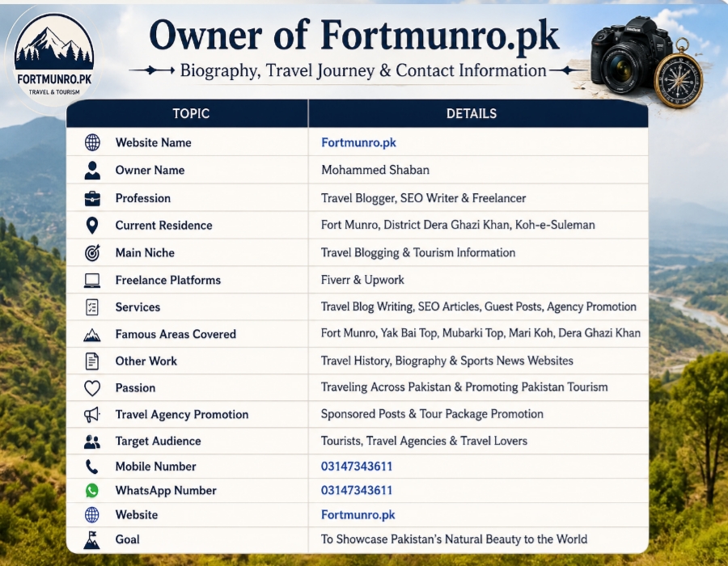The height and width of the screenshot is (566, 728).
Task: Click the document icon beside Other Work
Action: [92, 361]
